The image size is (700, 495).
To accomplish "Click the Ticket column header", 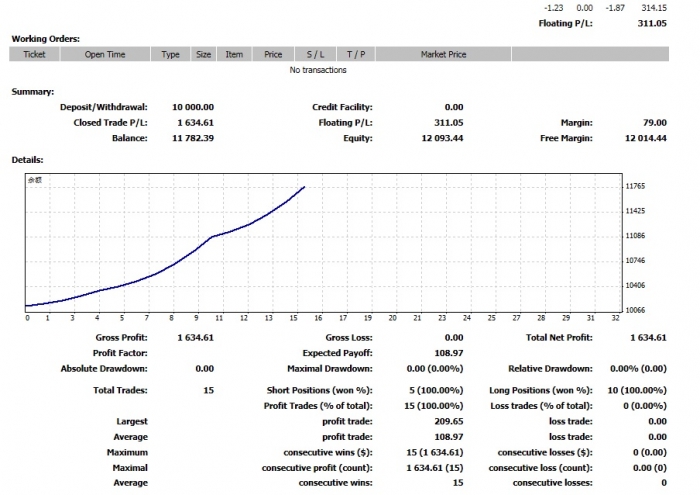I will (34, 55).
